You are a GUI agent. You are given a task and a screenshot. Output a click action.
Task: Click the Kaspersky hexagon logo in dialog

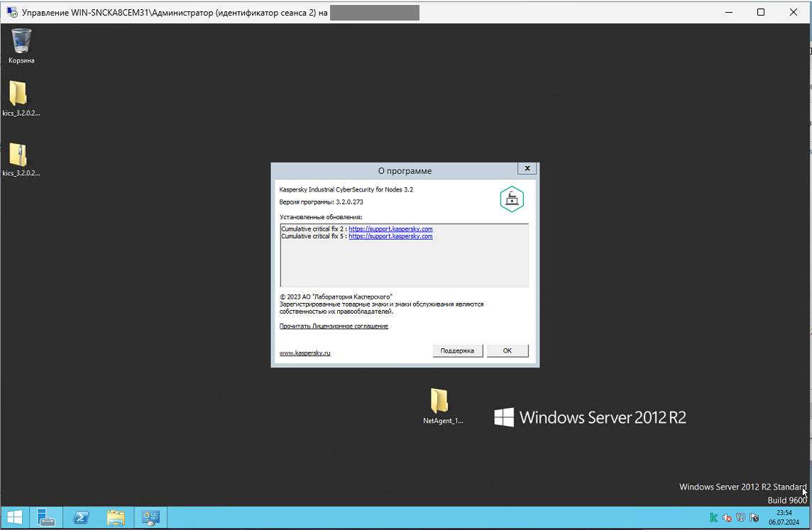512,199
